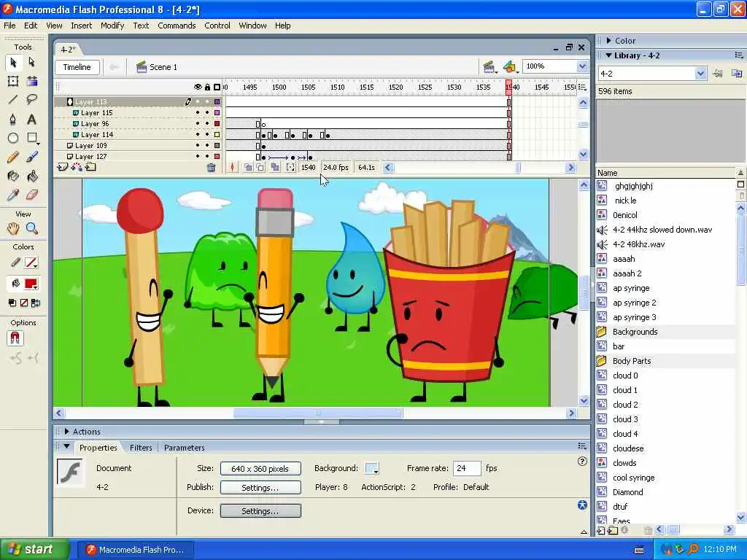Switch to the Parameters tab
The height and width of the screenshot is (560, 747).
click(x=185, y=448)
